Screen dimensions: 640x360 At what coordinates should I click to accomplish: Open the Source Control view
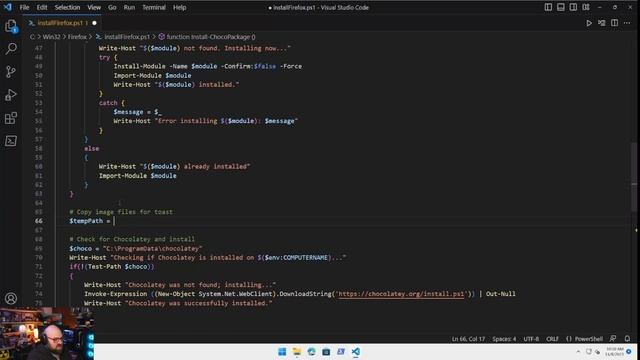point(11,72)
